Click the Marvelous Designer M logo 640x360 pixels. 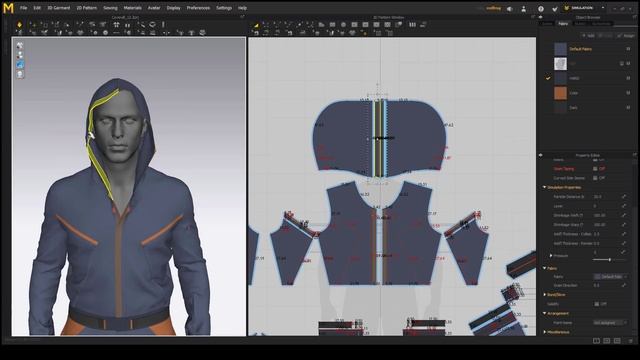coord(8,8)
